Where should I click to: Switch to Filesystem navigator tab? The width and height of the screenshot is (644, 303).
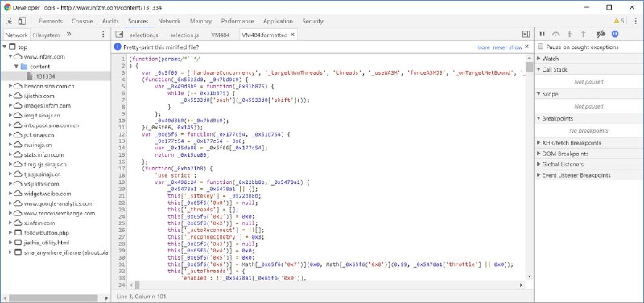[46, 35]
